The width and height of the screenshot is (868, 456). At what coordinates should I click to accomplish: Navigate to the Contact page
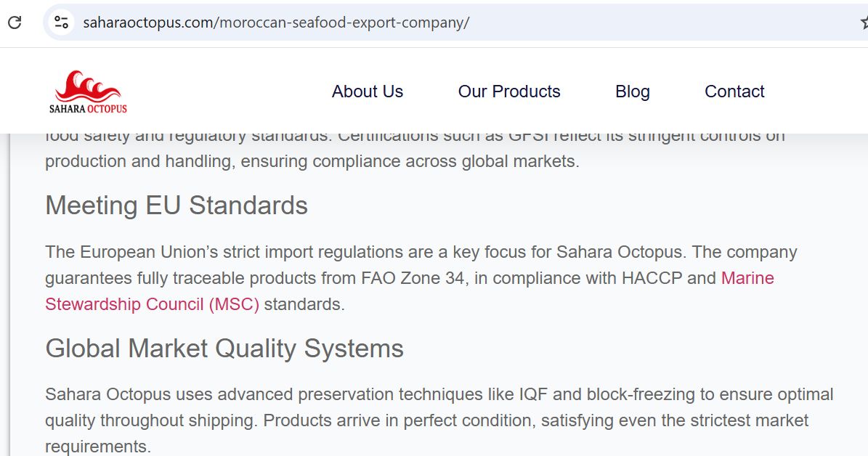click(734, 91)
